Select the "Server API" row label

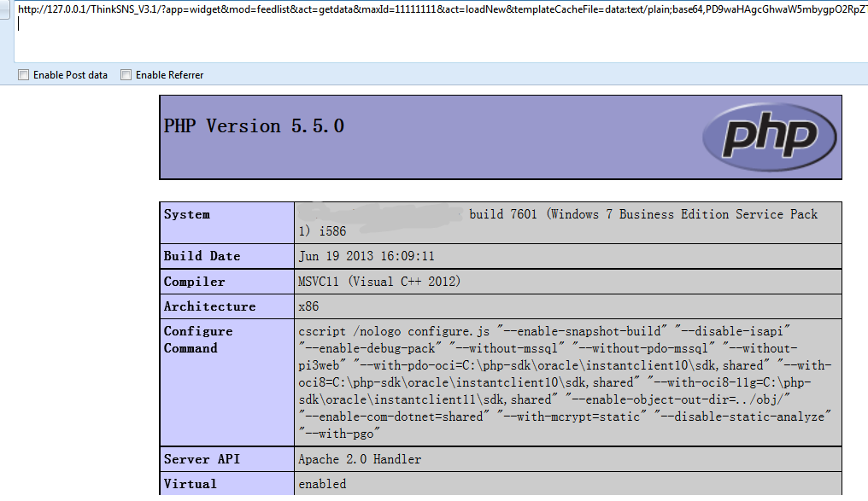[x=202, y=459]
